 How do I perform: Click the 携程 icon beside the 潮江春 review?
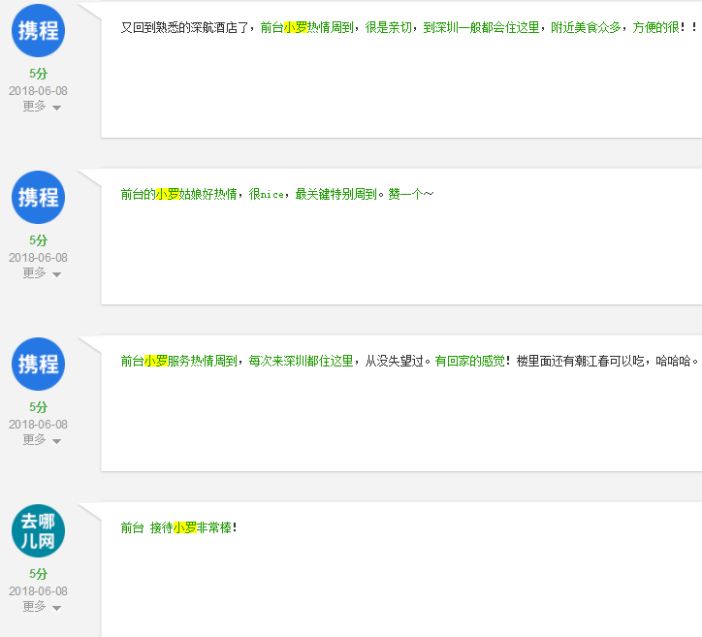click(x=38, y=364)
